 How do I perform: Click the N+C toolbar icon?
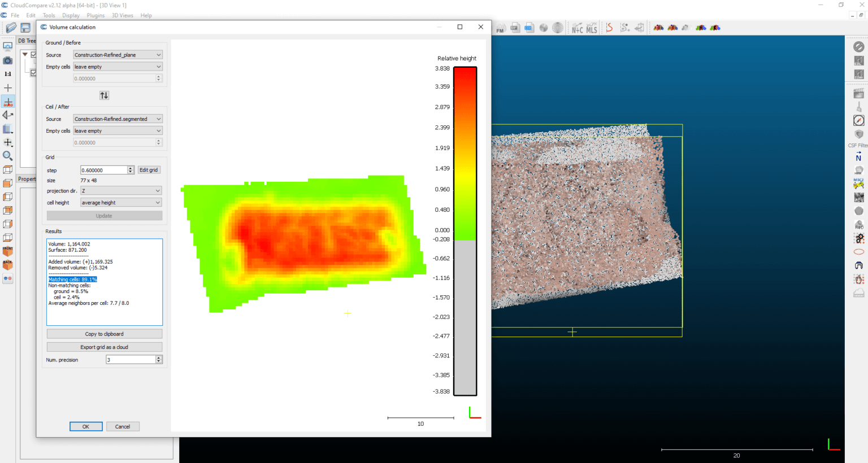click(578, 27)
